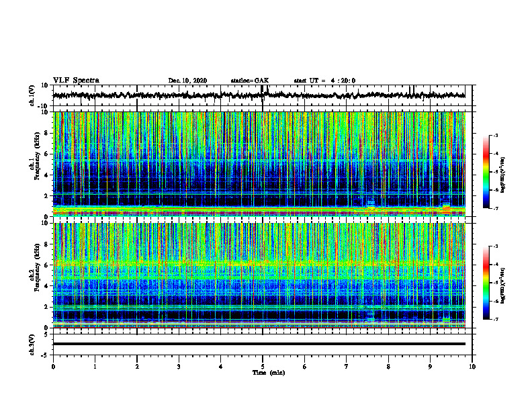This screenshot has height=411, width=532.
Task: Click the ch.2 colorbar label log(PSD)(V²/Hz)
Action: (x=503, y=285)
